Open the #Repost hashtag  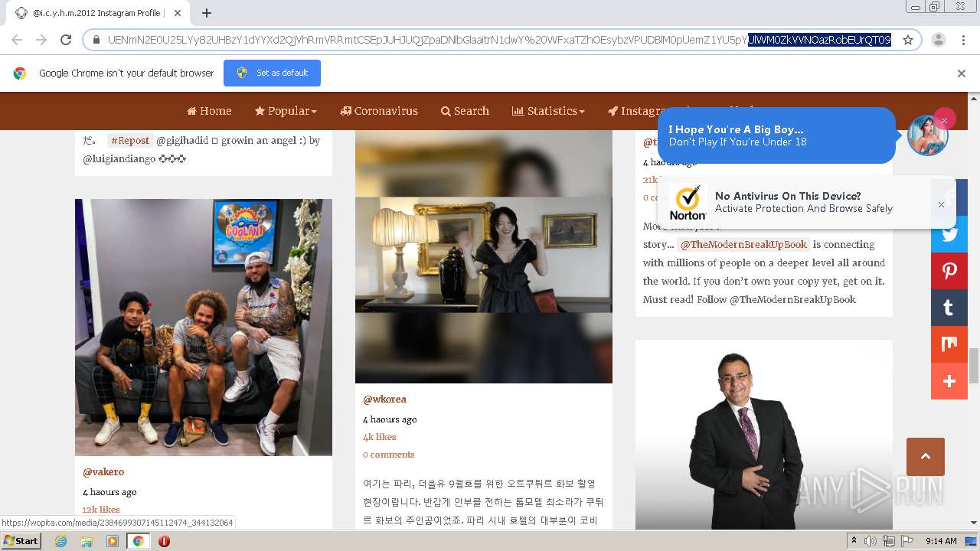pyautogui.click(x=130, y=141)
